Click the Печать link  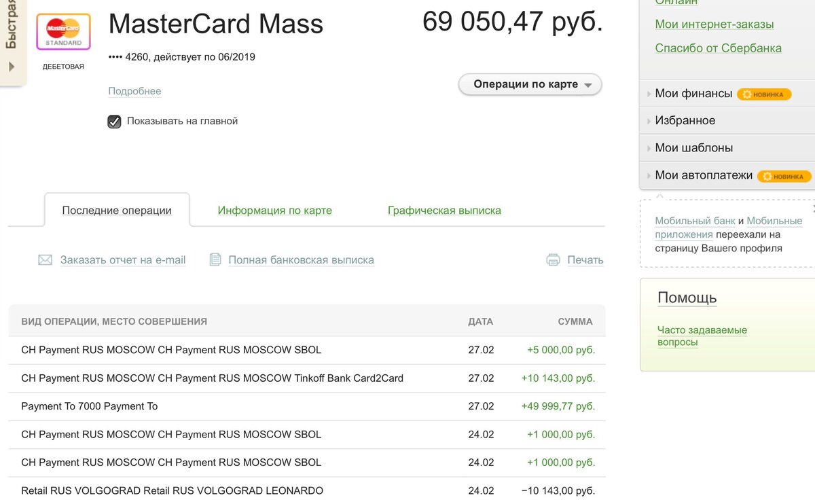[585, 259]
